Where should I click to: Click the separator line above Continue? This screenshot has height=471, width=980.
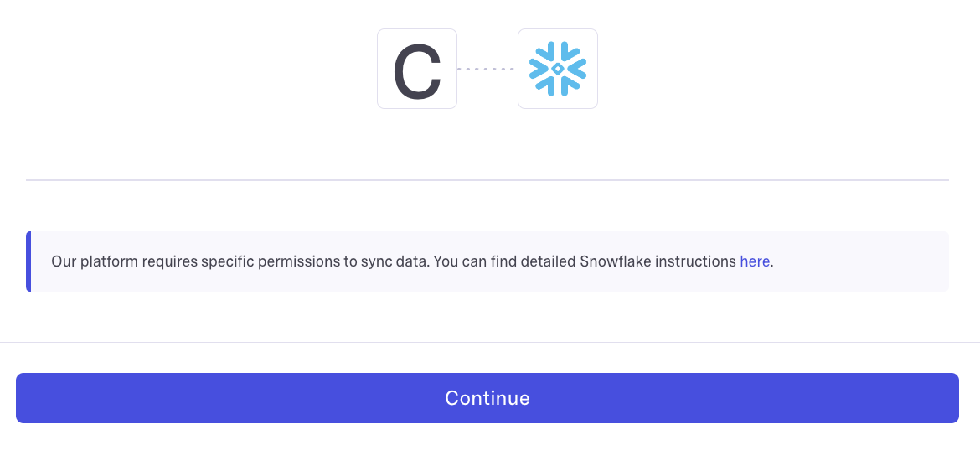[x=490, y=342]
